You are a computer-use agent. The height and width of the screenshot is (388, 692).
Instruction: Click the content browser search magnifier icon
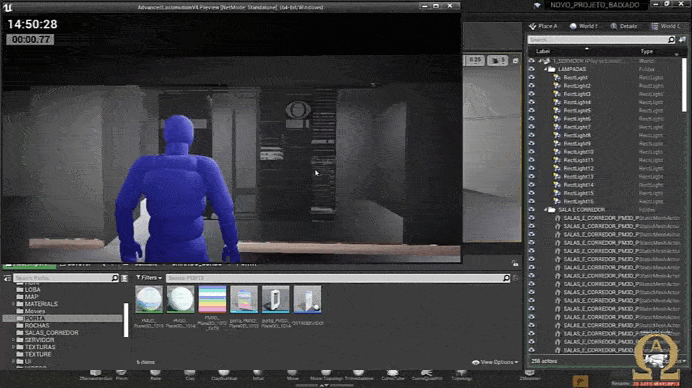click(x=506, y=278)
